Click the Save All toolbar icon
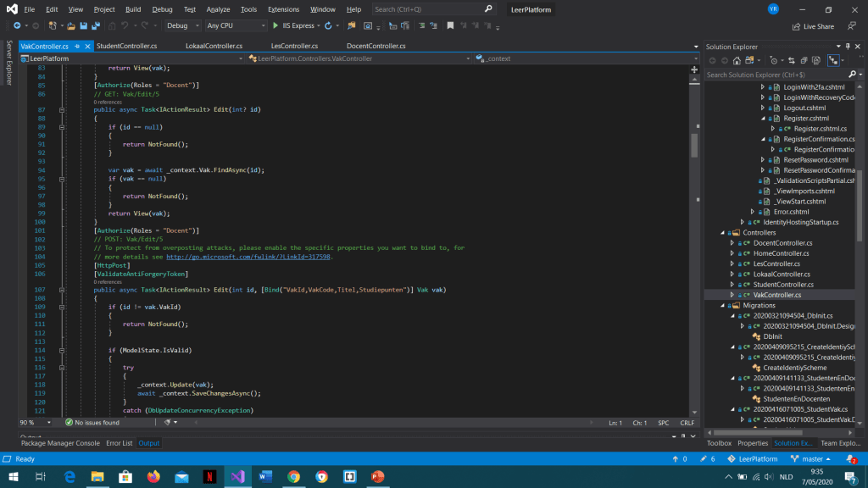This screenshot has width=868, height=488. pos(95,26)
